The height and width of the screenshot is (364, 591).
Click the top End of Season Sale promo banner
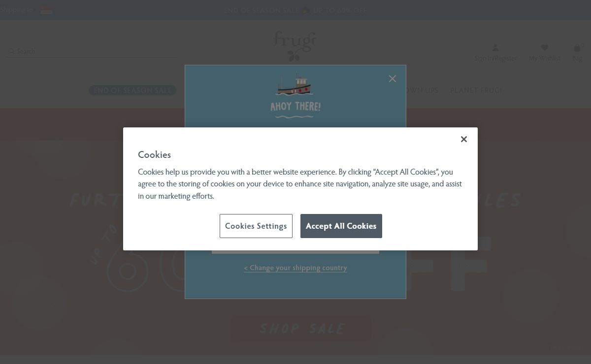pyautogui.click(x=295, y=10)
